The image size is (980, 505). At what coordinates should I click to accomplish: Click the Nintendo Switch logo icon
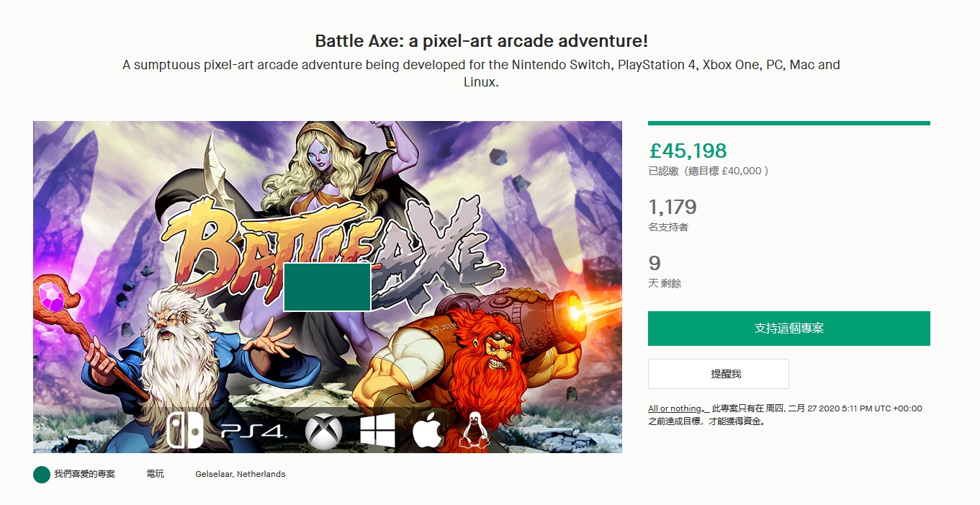(x=184, y=430)
